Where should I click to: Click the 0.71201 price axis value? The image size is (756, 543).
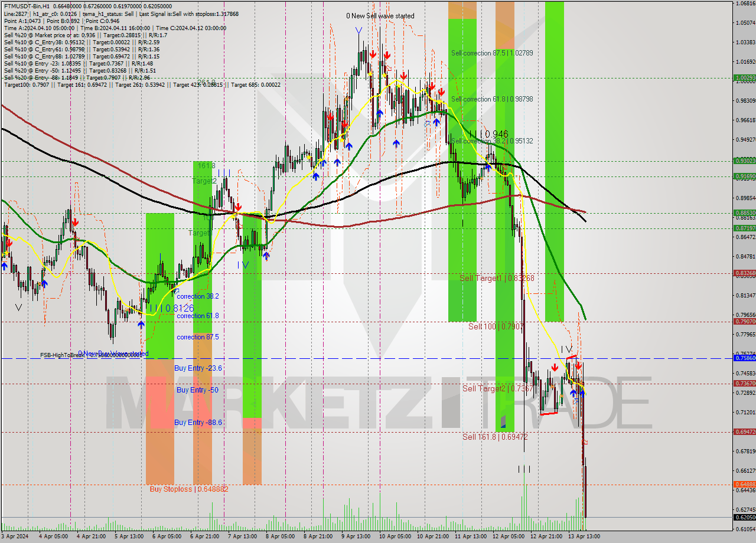pyautogui.click(x=744, y=412)
